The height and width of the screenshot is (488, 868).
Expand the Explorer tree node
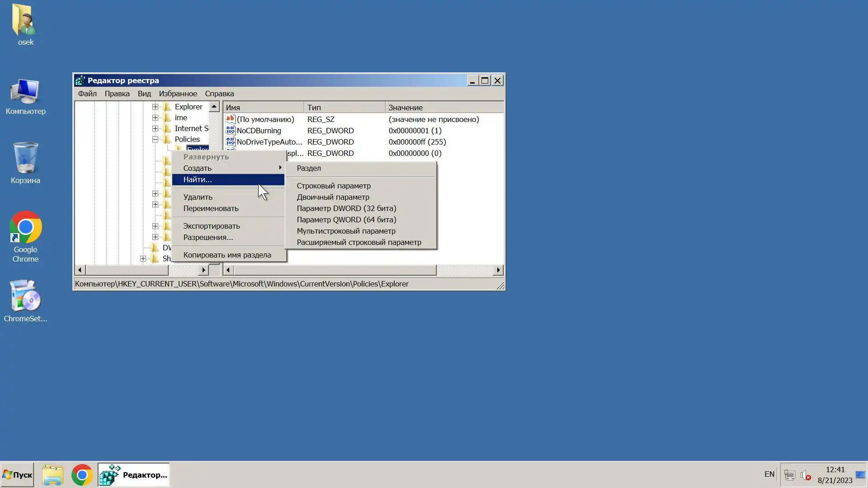point(155,107)
